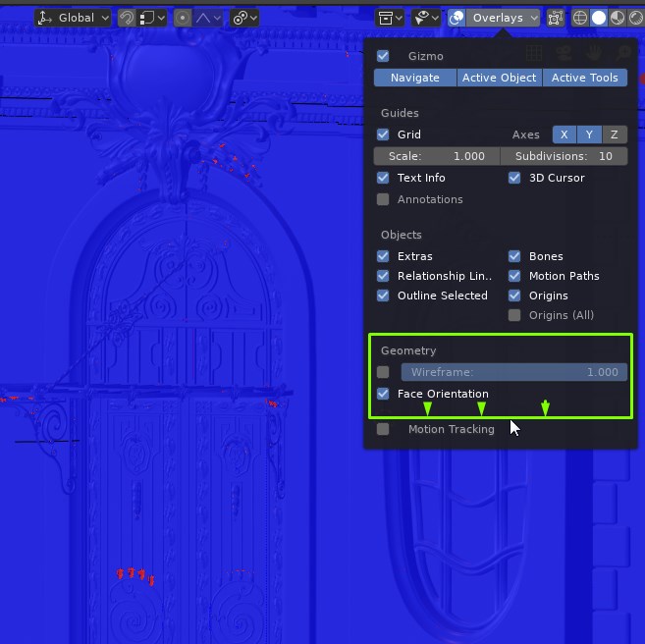Screen dimensions: 645x644
Task: Click the grid Scale value field
Action: pos(437,156)
